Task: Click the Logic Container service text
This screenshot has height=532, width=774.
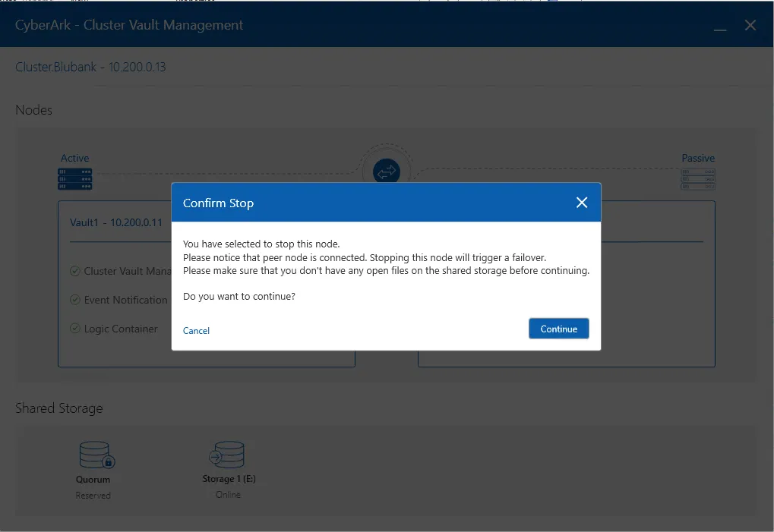Action: pos(121,329)
